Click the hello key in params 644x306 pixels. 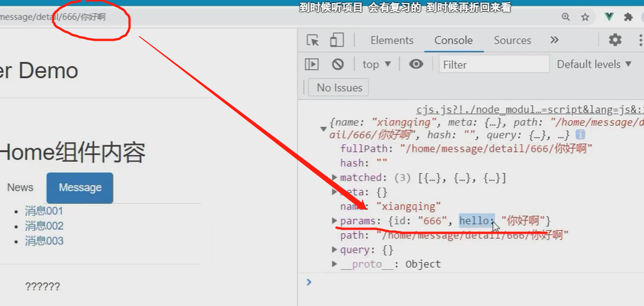click(x=475, y=220)
